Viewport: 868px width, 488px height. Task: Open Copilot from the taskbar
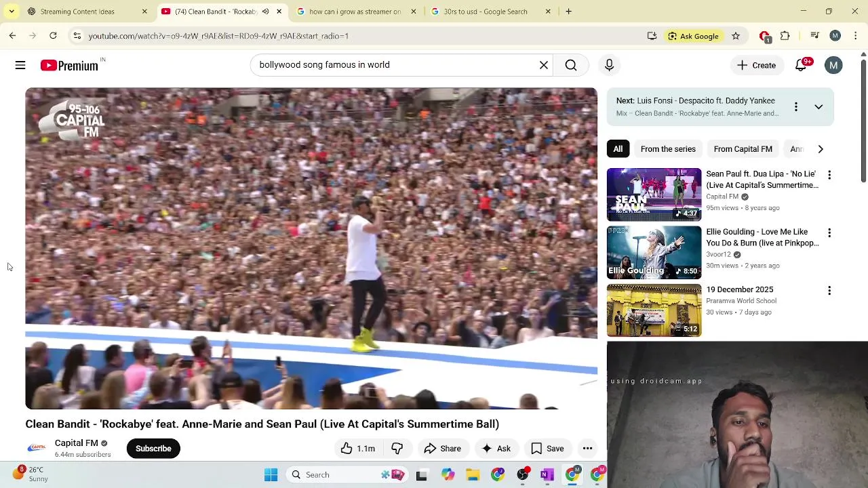pyautogui.click(x=448, y=474)
